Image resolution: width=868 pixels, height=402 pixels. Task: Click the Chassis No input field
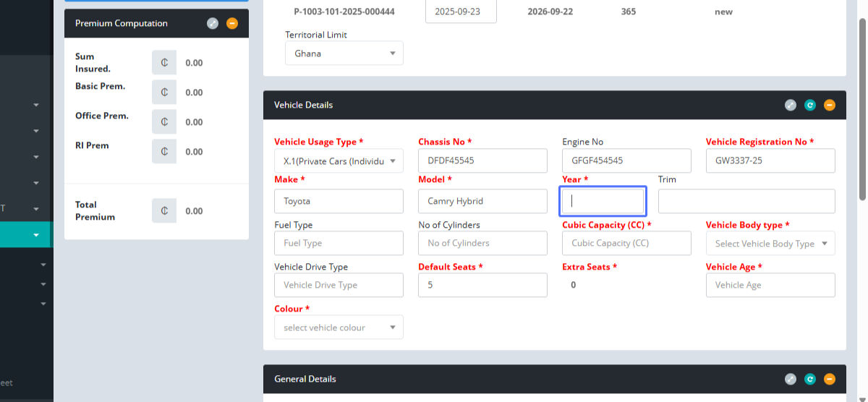[x=482, y=161]
